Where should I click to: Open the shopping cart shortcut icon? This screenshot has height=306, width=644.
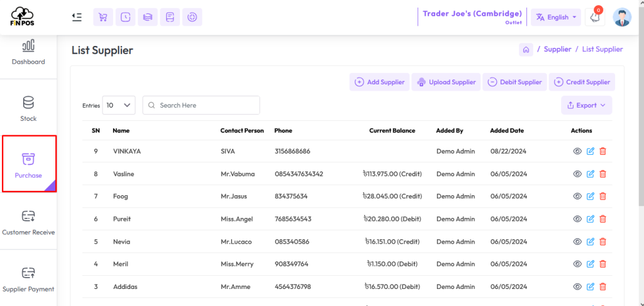pyautogui.click(x=103, y=17)
